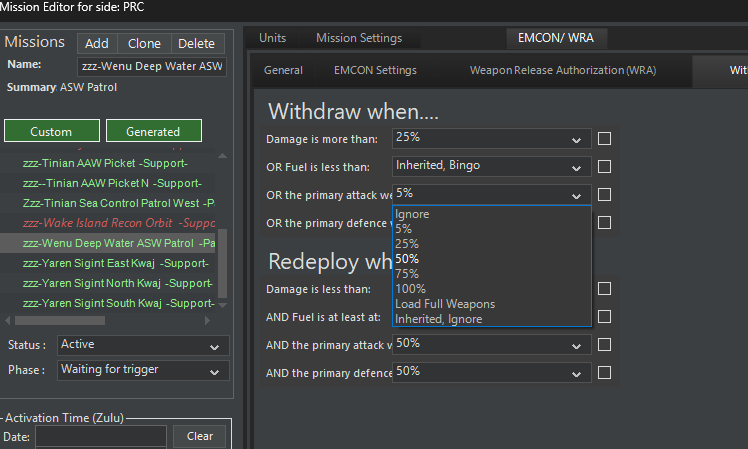Delete the selected mission
This screenshot has width=748, height=449.
[x=196, y=44]
